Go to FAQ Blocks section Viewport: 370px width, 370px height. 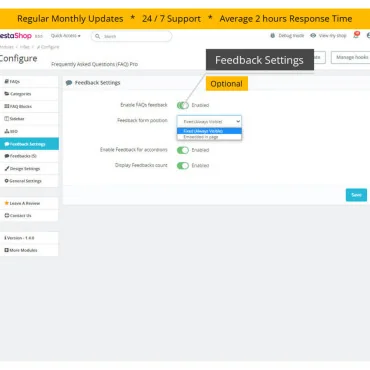pos(29,106)
